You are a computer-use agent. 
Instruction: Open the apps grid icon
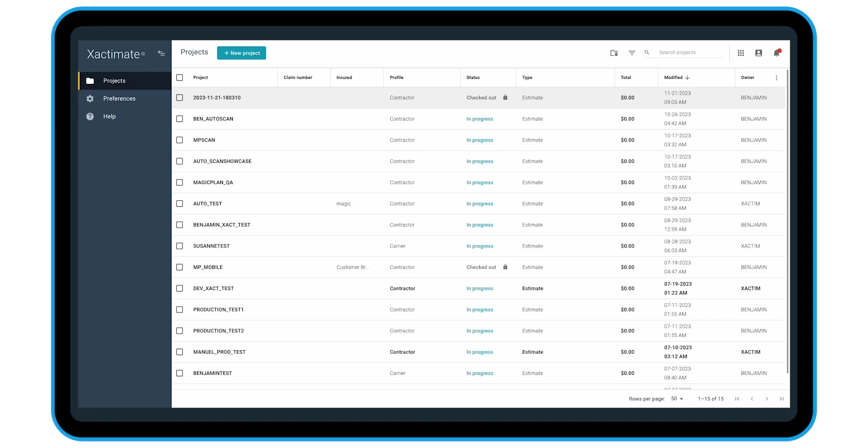point(741,53)
